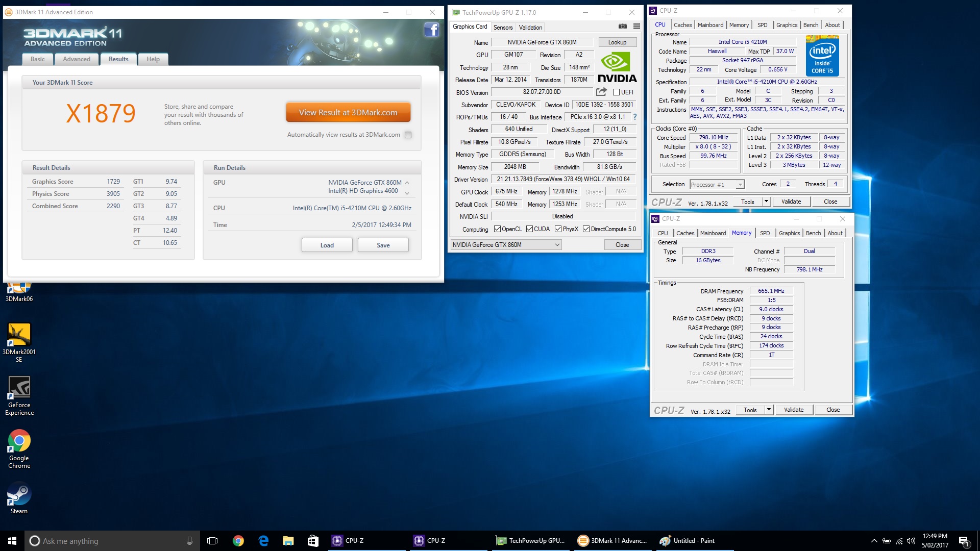Viewport: 980px width, 551px height.
Task: Expand Tools arrow in upper CPU-Z window
Action: click(x=766, y=202)
